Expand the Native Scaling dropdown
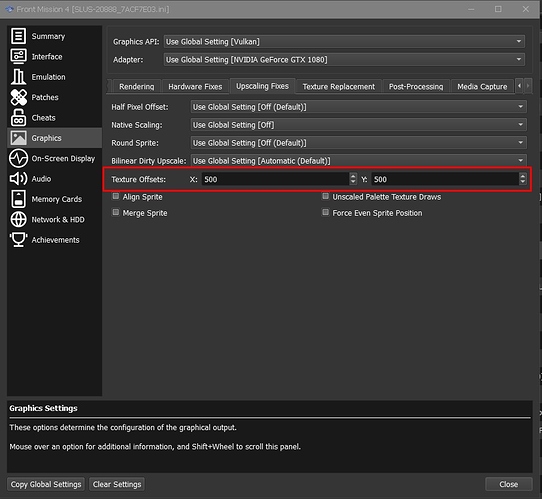Viewport: 542px width, 499px height. [358, 125]
